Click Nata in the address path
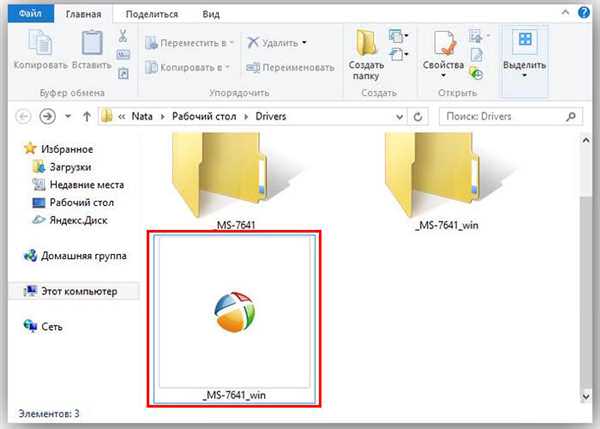600x429 pixels. (142, 116)
